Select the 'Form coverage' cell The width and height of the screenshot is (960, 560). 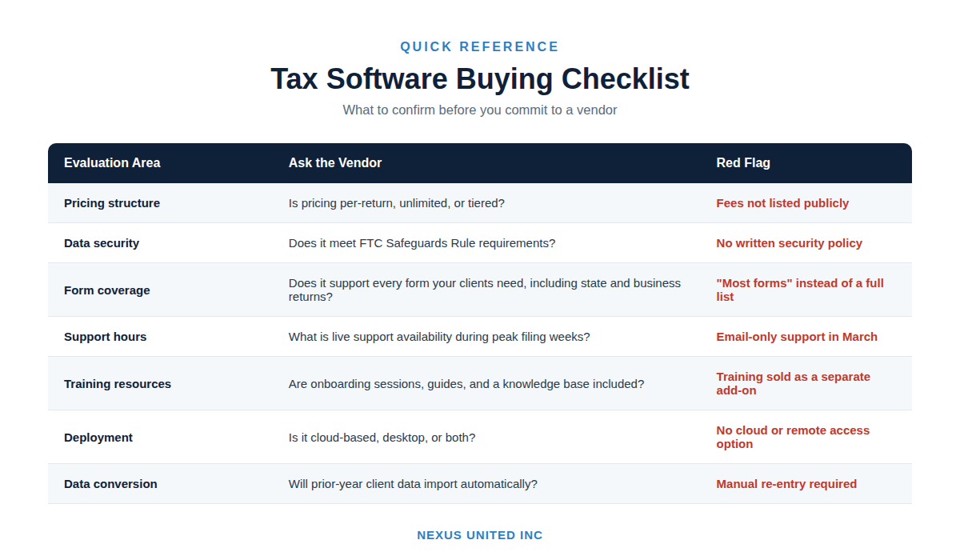pos(107,290)
